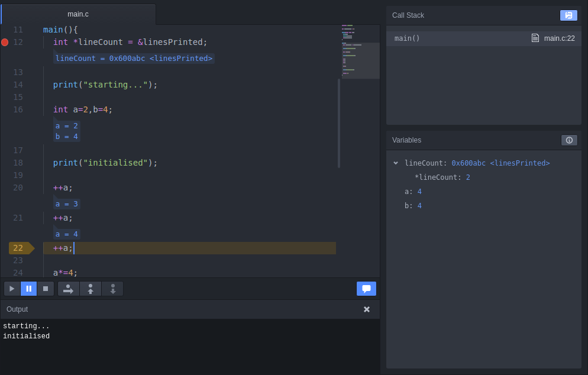Click line number 16 in gutter
The width and height of the screenshot is (588, 375).
[18, 110]
